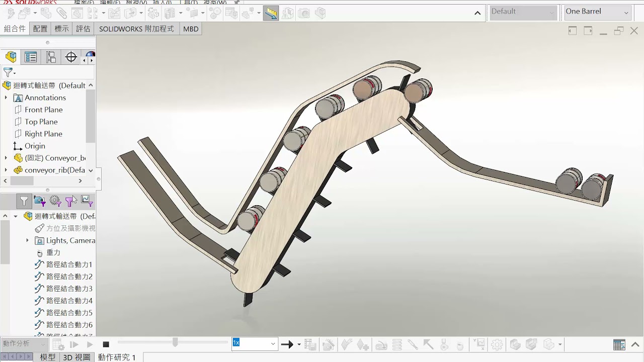Open Motion Study Properties gear icon
This screenshot has width=644, height=362.
[x=497, y=344]
